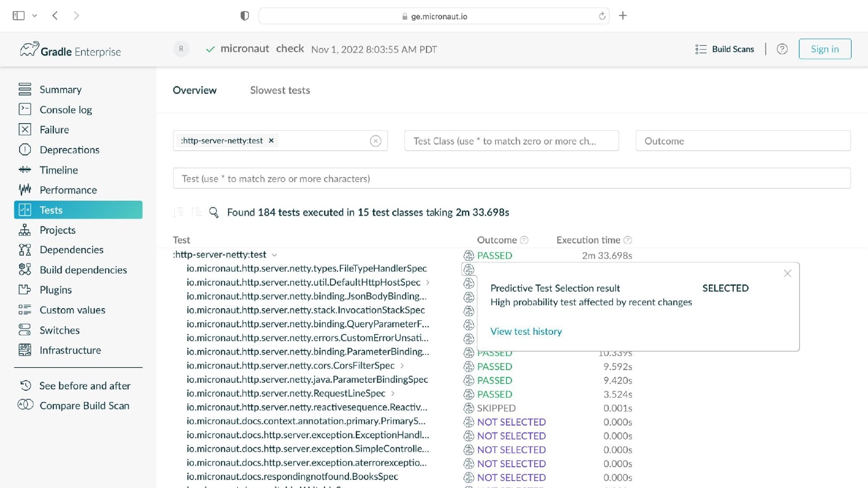Click the Sign in button

click(825, 49)
